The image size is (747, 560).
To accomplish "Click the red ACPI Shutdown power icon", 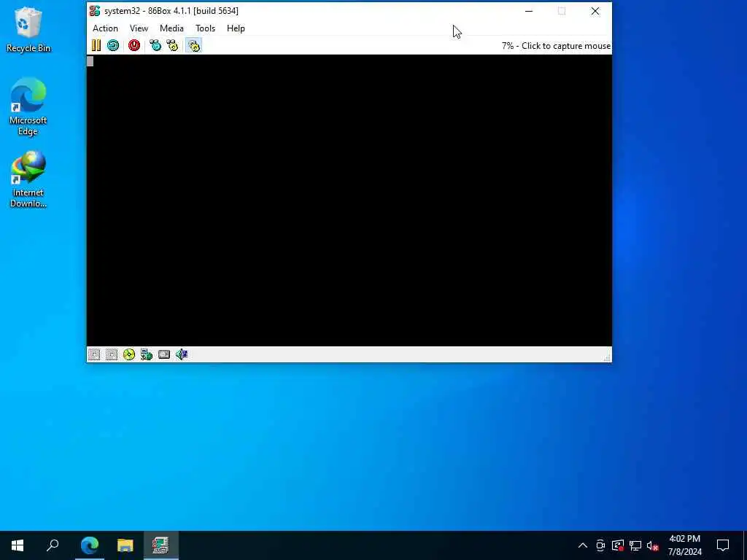I will 134,45.
